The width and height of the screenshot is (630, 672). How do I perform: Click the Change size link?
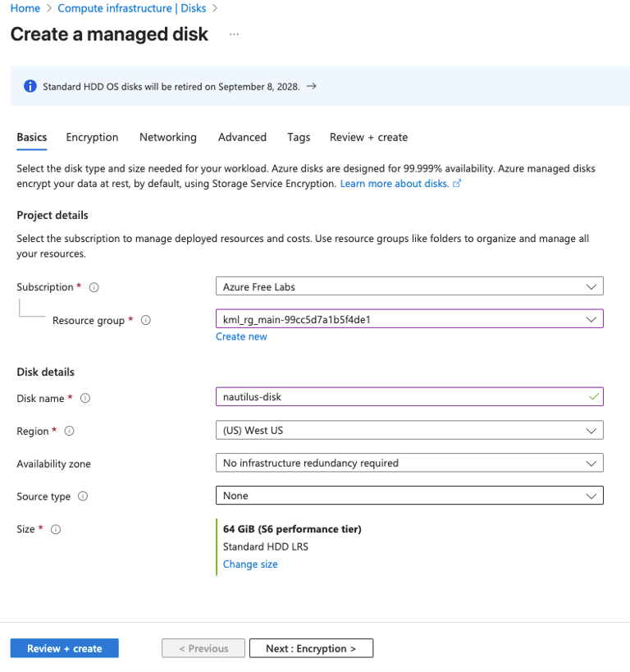250,565
